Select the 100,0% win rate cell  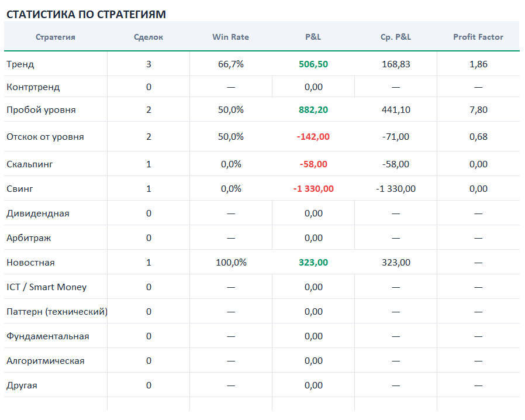[x=231, y=262]
